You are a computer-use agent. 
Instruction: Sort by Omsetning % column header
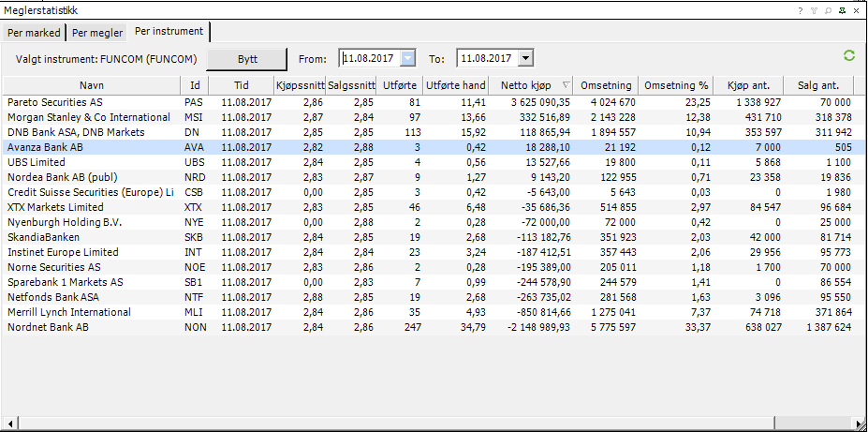(676, 85)
